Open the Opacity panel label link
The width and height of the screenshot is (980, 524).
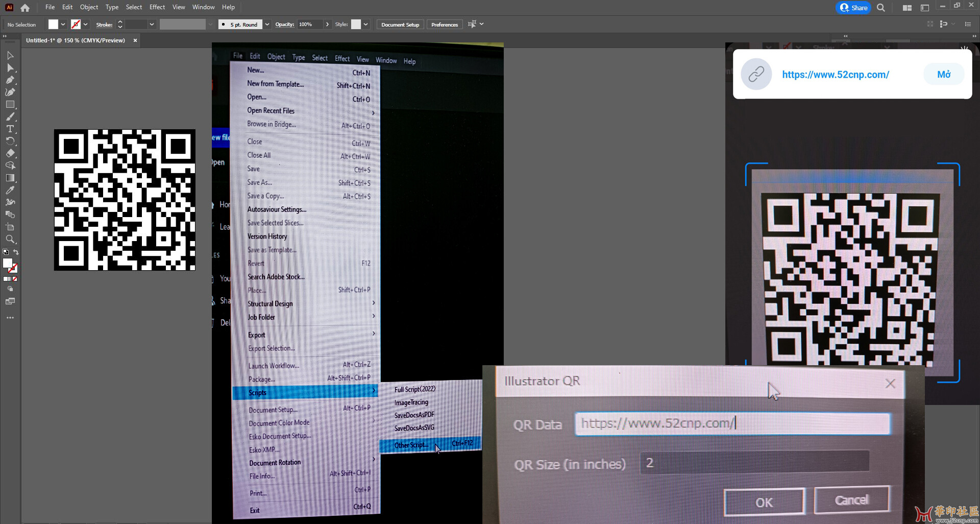click(285, 25)
